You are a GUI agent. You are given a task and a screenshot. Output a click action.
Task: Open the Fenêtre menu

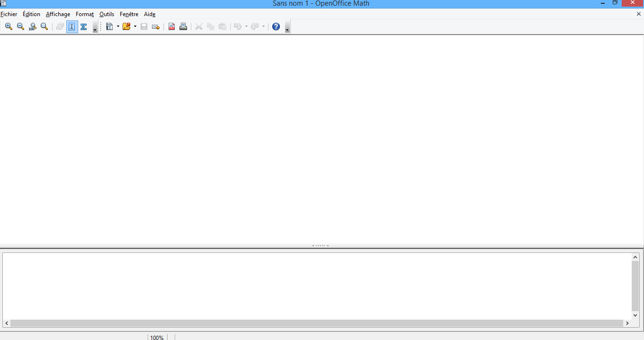[x=129, y=14]
